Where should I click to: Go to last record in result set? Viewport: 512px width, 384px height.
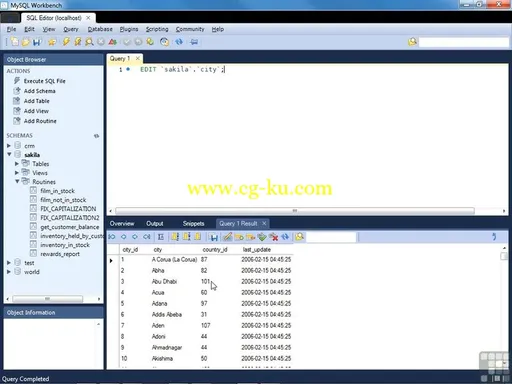(147, 237)
